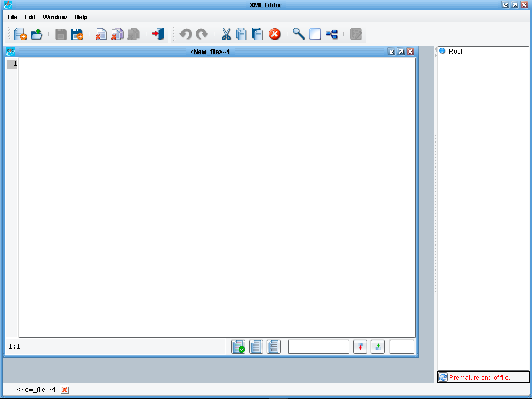Collapse the tree panel using left splitter arrow
The width and height of the screenshot is (532, 399).
pyautogui.click(x=435, y=49)
